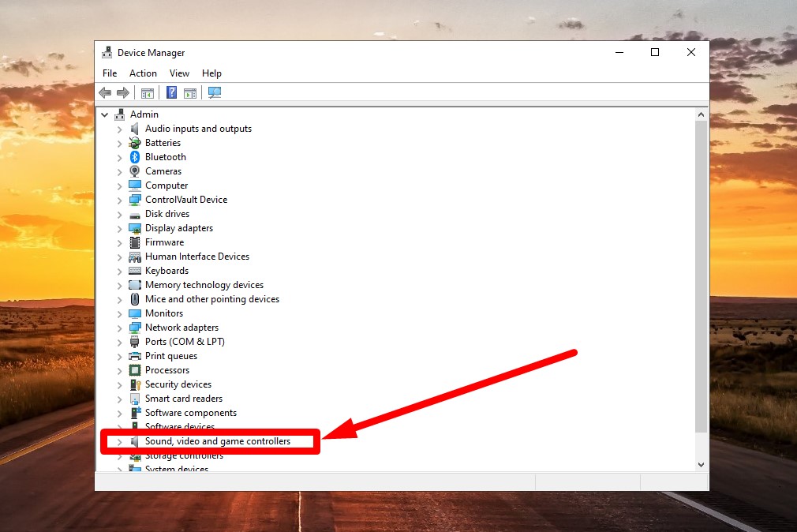Click the ControlVault Device icon

point(135,200)
